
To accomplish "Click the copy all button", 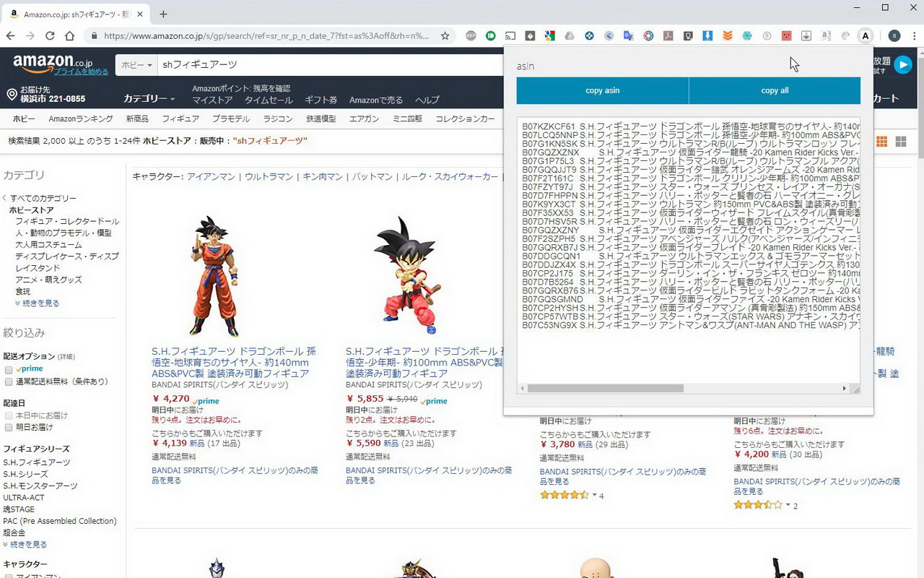I will point(775,91).
